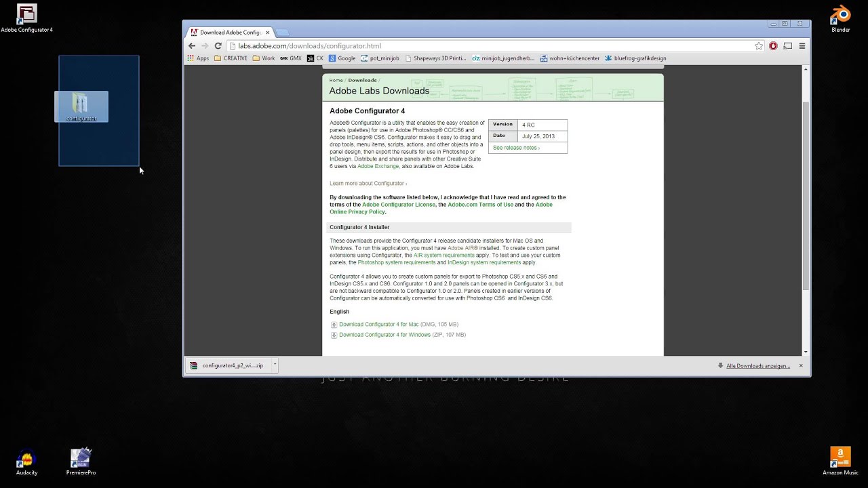Open Amazon Music desktop shortcut
This screenshot has width=868, height=488.
click(x=840, y=462)
